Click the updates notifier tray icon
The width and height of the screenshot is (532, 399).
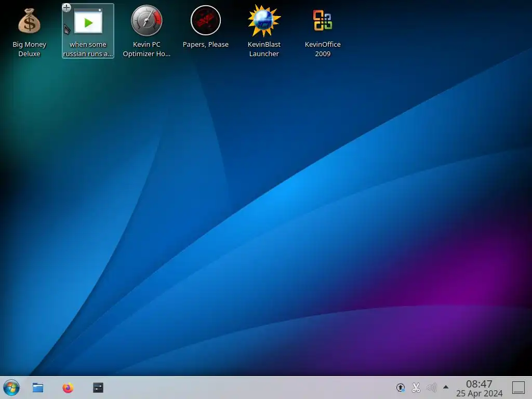pyautogui.click(x=401, y=388)
